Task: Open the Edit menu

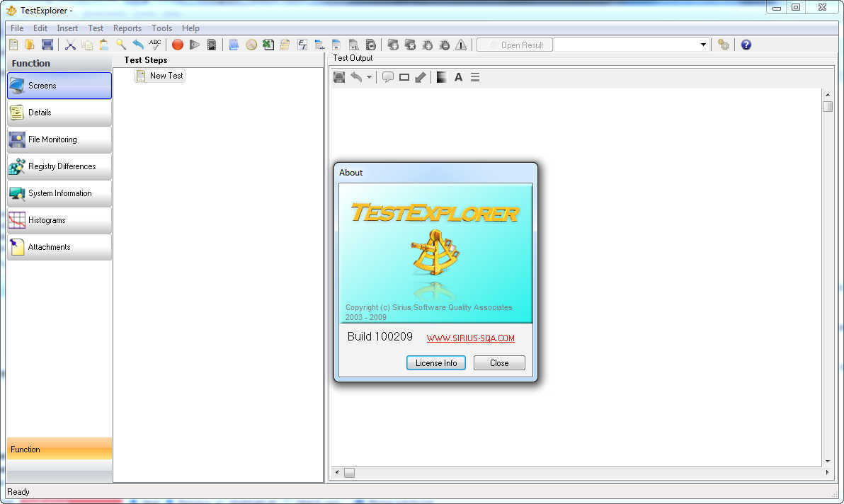Action: coord(40,28)
